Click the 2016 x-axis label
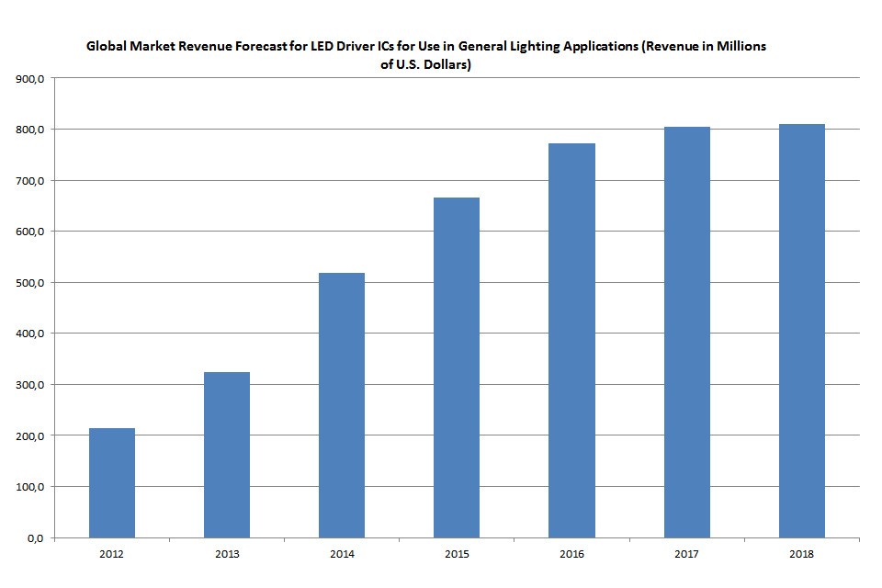This screenshot has width=882, height=588. click(x=571, y=554)
